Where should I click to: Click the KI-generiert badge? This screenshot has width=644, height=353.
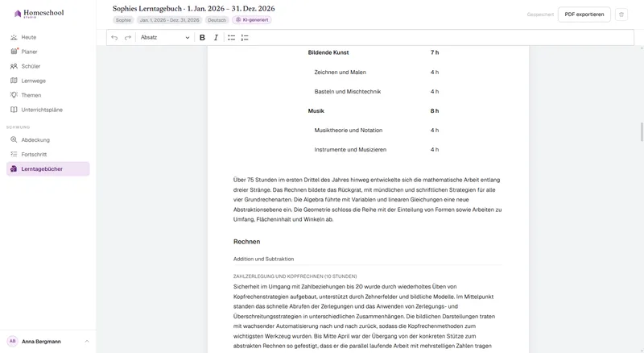coord(252,20)
